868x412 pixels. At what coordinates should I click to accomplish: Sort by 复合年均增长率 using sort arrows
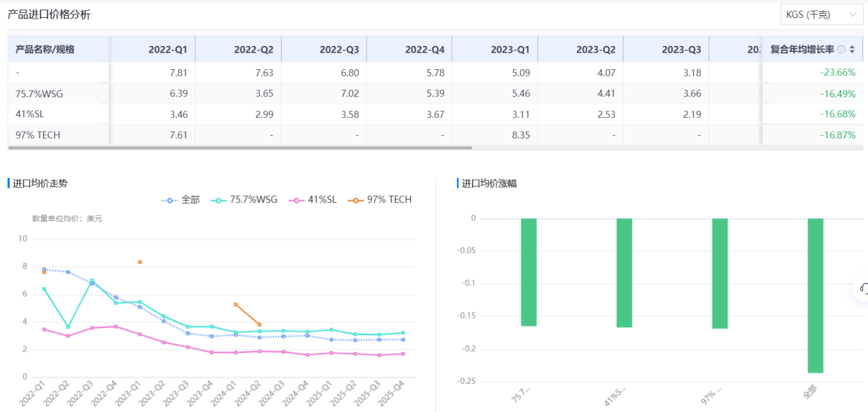[852, 49]
